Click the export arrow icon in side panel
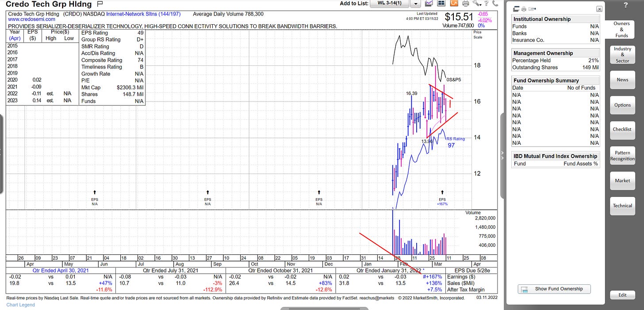Image resolution: width=644 pixels, height=310 pixels. [x=532, y=9]
